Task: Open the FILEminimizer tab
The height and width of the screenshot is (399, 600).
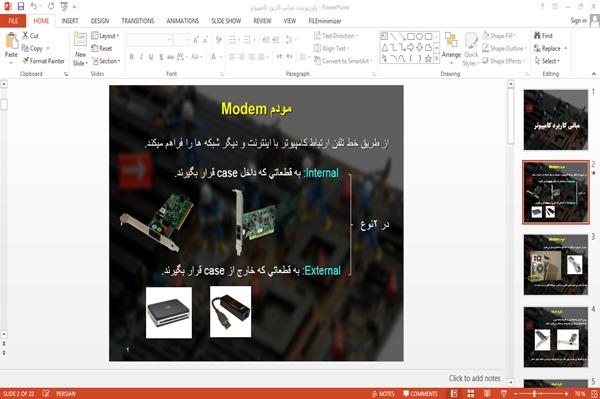Action: point(325,21)
